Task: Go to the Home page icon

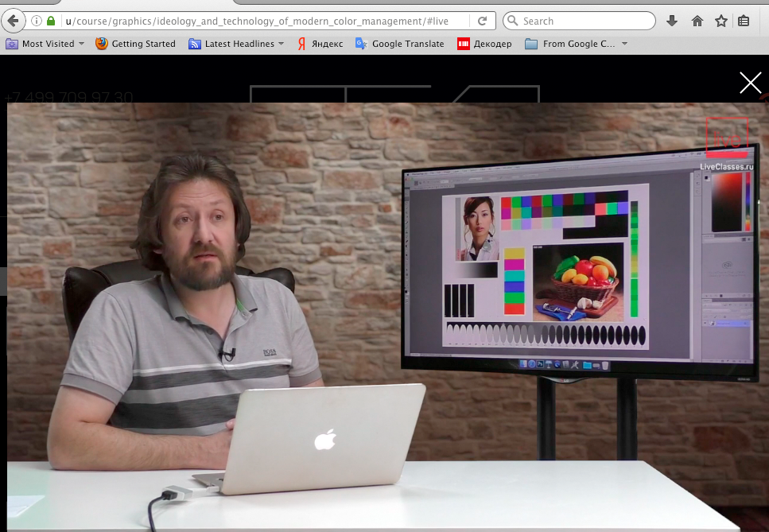Action: tap(697, 21)
